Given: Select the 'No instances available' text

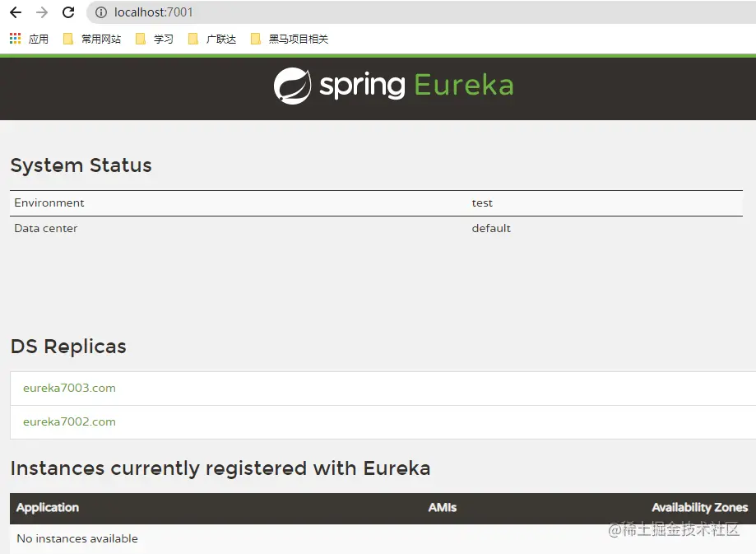Looking at the screenshot, I should [x=77, y=538].
